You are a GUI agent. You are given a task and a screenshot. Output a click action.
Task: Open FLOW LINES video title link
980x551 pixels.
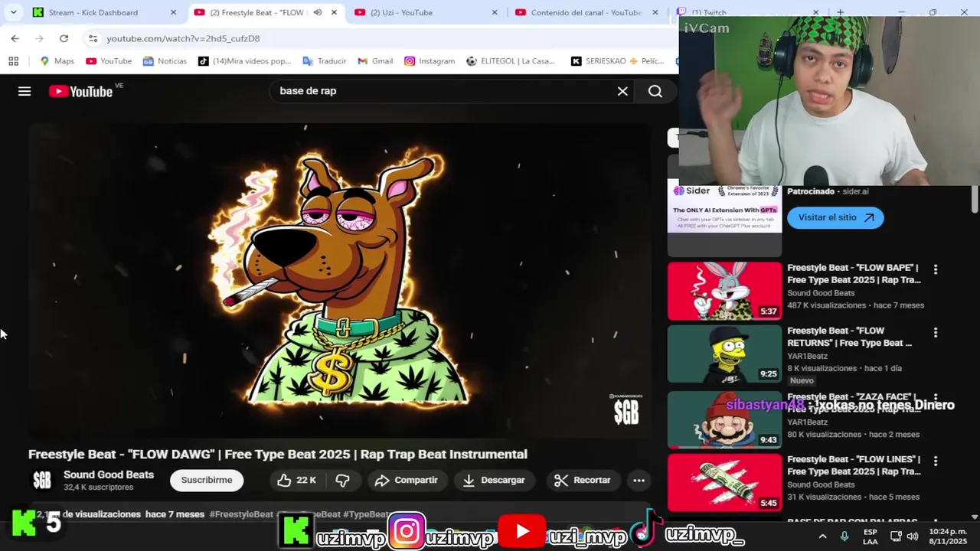854,465
